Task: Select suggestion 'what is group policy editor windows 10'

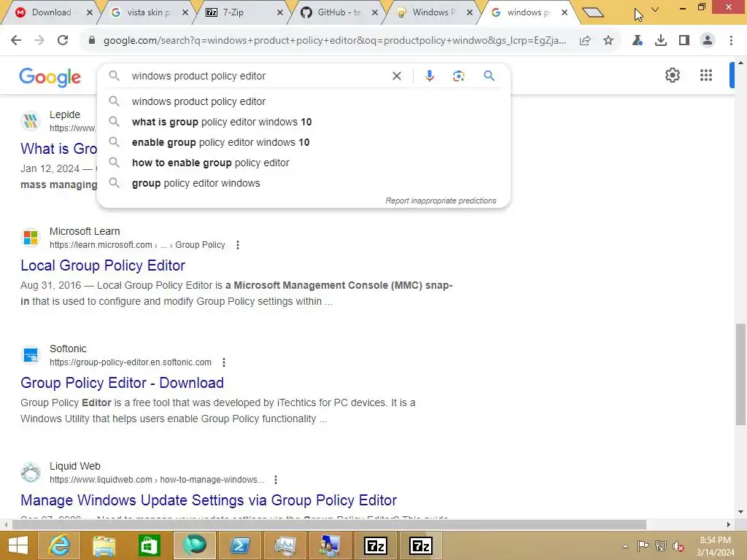Action: [303, 122]
